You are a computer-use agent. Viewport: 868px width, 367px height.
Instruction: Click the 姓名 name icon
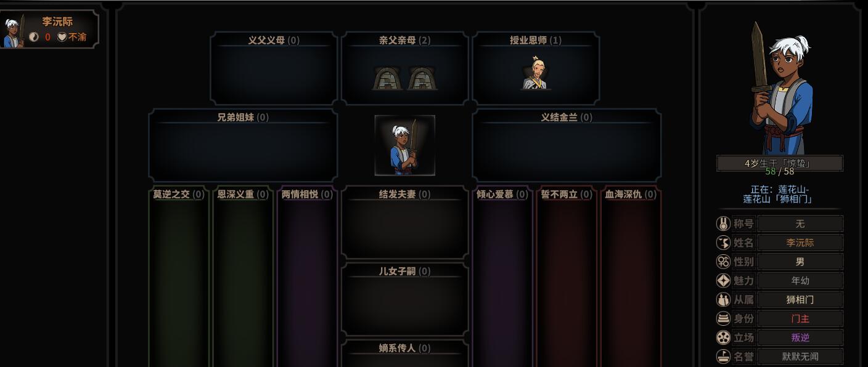[723, 243]
